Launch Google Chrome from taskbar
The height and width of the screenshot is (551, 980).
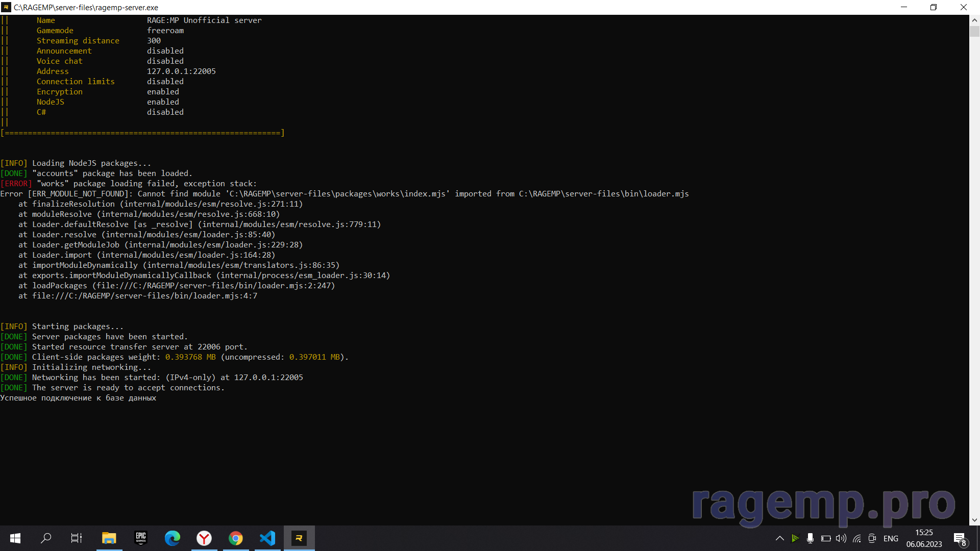pyautogui.click(x=236, y=538)
